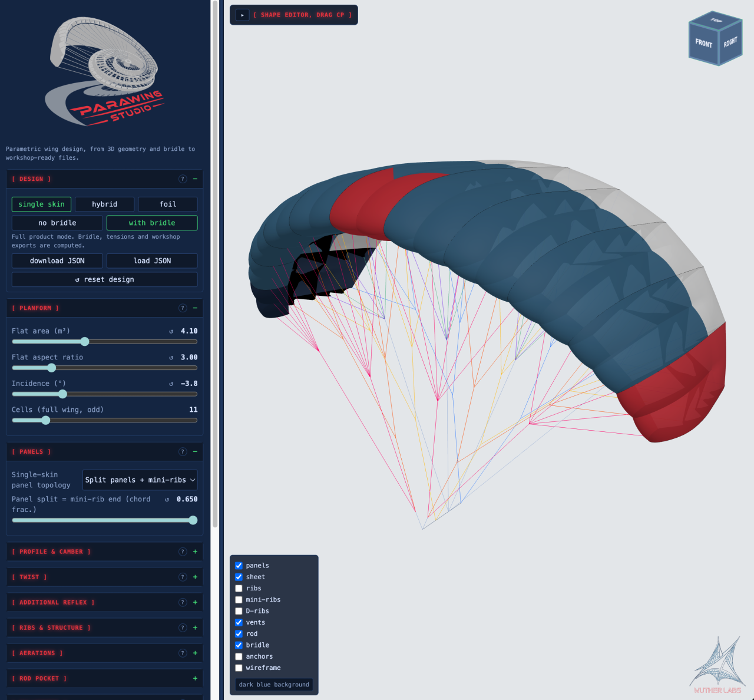Expand the TWIST section
754x700 pixels.
195,577
